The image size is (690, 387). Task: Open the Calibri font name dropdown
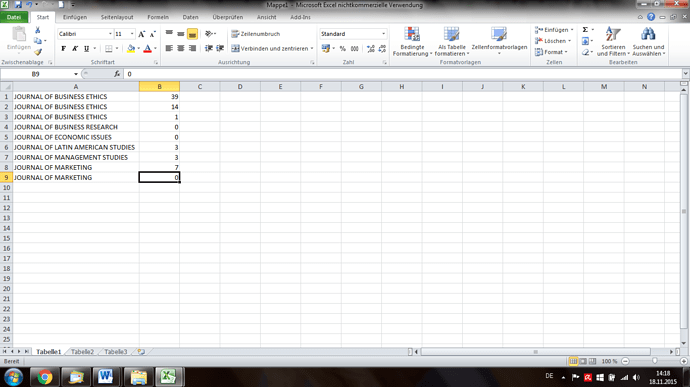(110, 34)
